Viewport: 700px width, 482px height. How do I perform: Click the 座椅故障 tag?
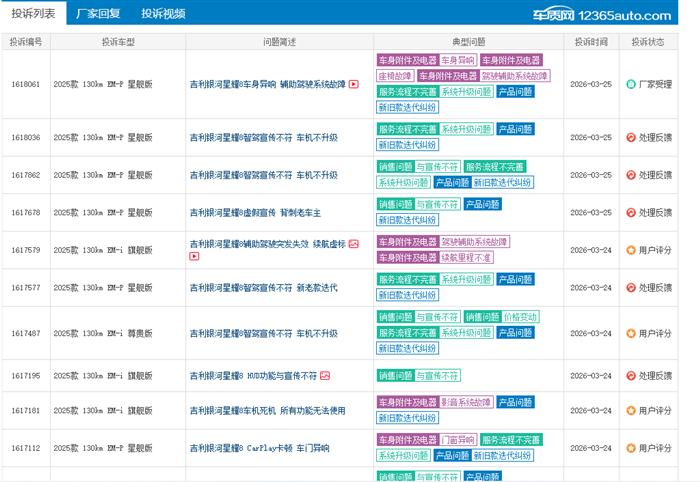point(394,75)
